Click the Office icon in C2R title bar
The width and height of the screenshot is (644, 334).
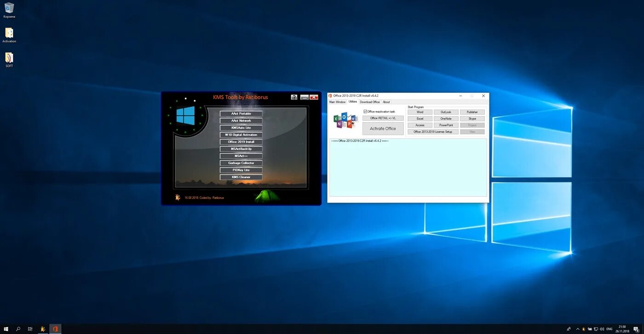click(x=330, y=96)
